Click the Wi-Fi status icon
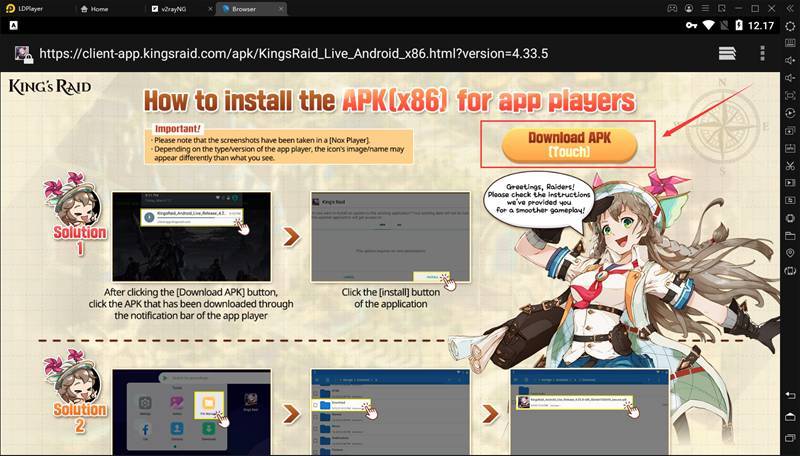 click(x=708, y=26)
